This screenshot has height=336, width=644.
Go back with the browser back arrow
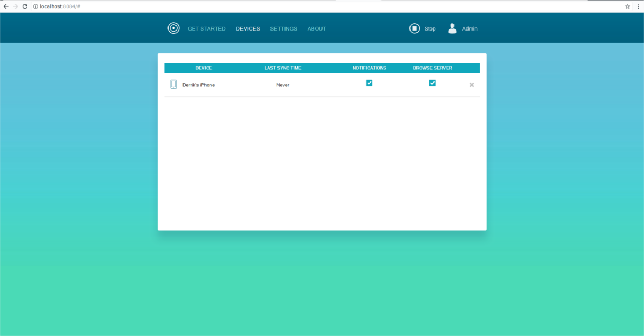tap(6, 6)
